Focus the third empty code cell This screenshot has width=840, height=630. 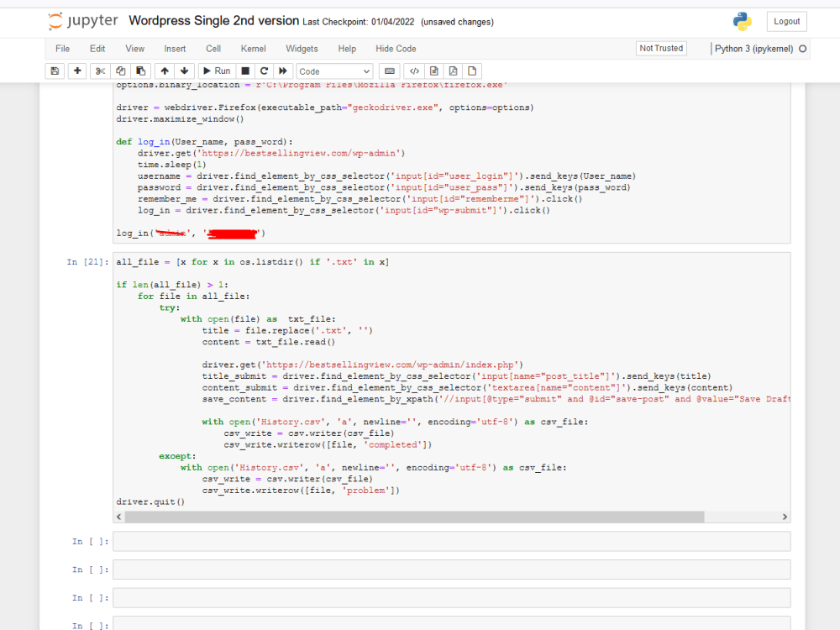(452, 598)
